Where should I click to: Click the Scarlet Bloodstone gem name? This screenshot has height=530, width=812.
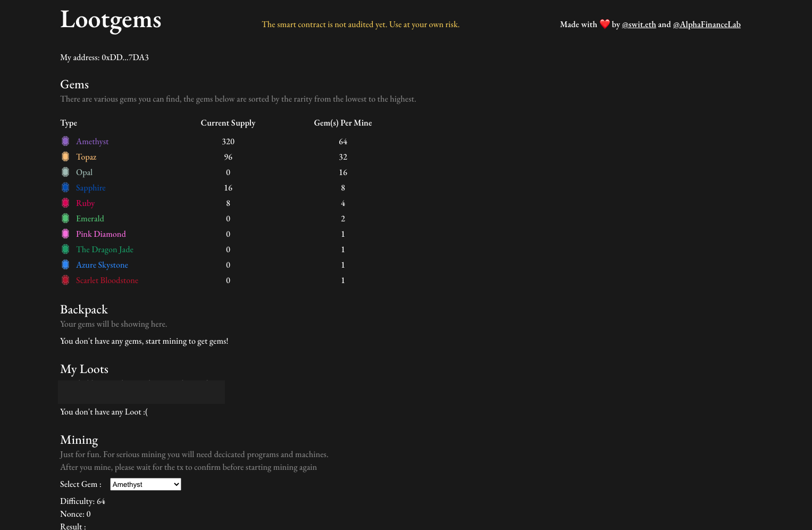(x=107, y=280)
